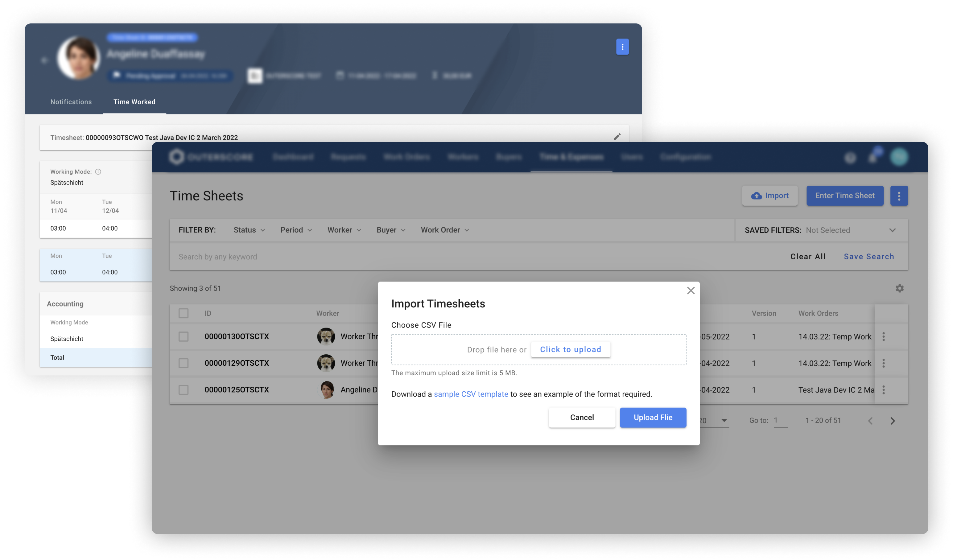Click the Working Mode info icon
Viewport: 953px width, 560px height.
tap(98, 172)
